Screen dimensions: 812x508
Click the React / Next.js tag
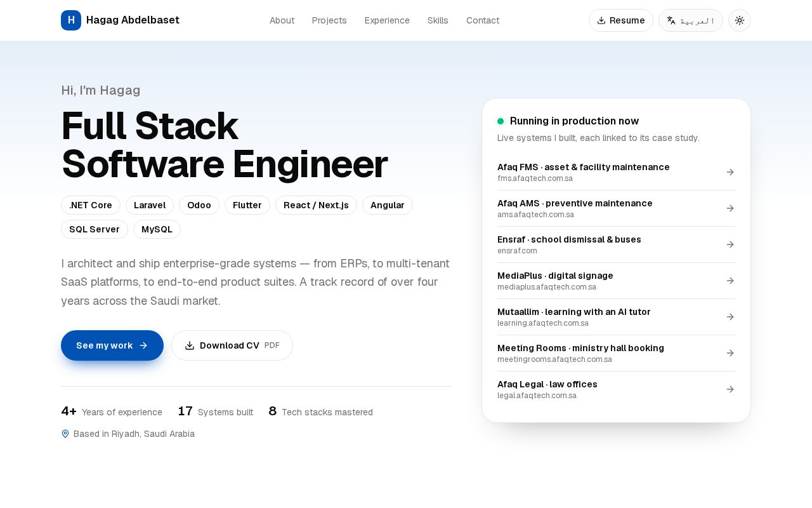click(316, 205)
